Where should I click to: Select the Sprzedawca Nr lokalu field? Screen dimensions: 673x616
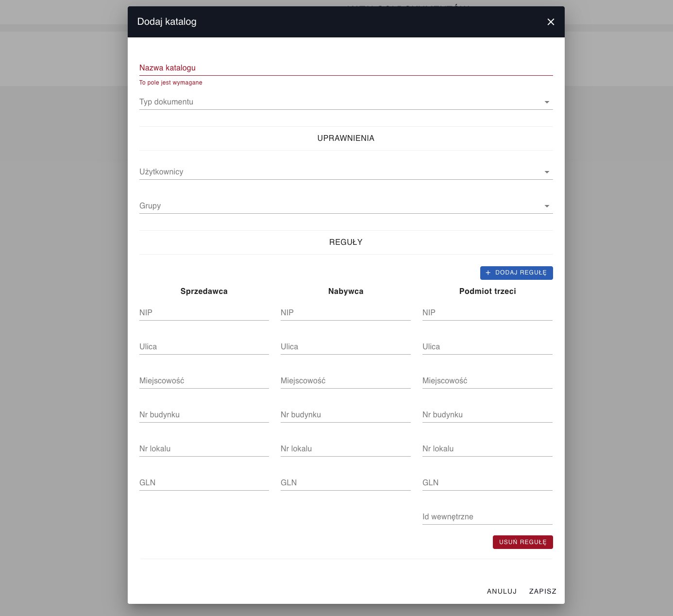click(204, 449)
